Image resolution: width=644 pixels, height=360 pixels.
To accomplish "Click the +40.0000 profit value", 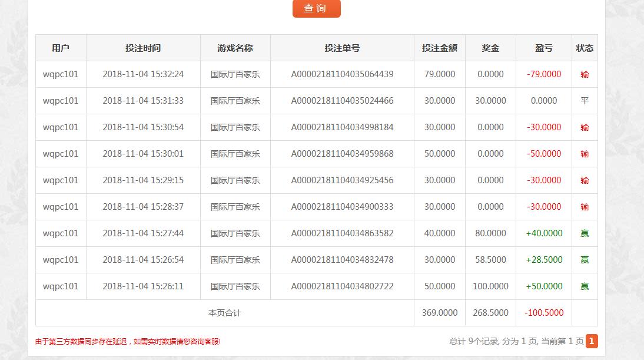I will tap(544, 233).
